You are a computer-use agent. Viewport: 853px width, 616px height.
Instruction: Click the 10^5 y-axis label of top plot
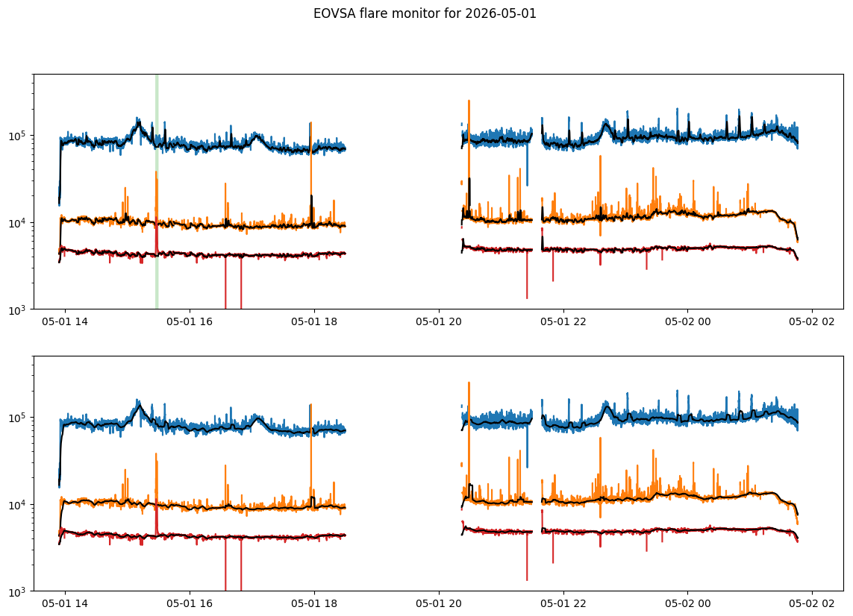19,136
